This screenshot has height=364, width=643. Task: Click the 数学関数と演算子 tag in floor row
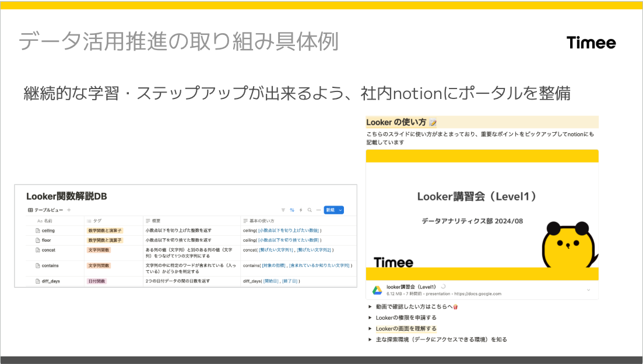[104, 240]
